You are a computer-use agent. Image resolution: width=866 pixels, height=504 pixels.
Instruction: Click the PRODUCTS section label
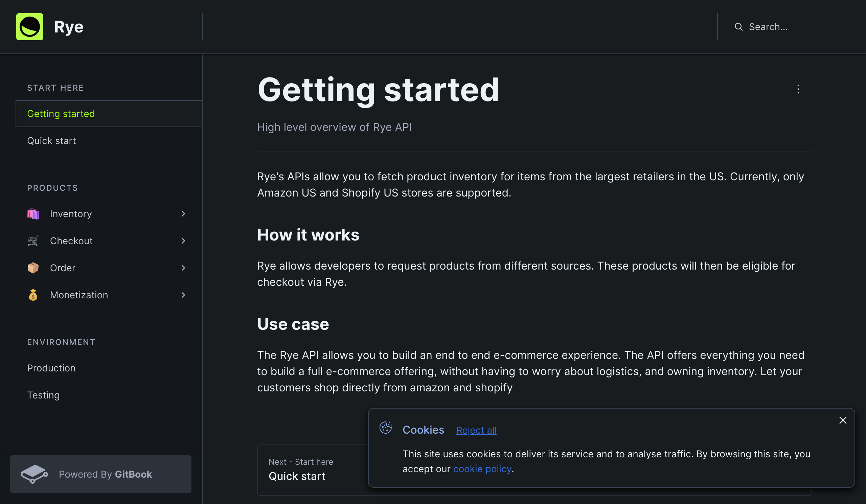pyautogui.click(x=52, y=188)
